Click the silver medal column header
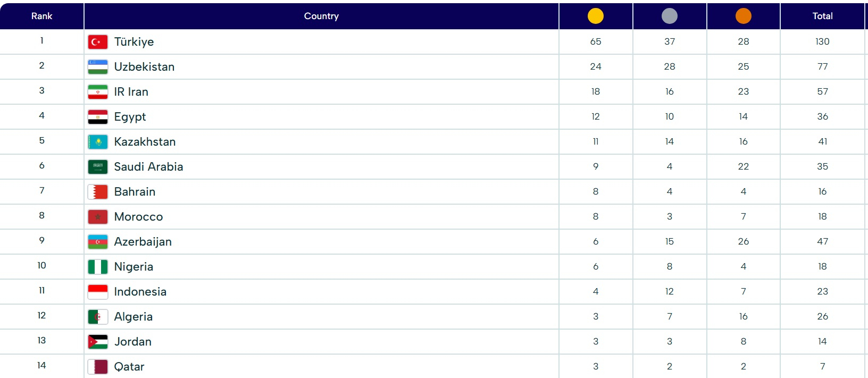 click(x=669, y=16)
